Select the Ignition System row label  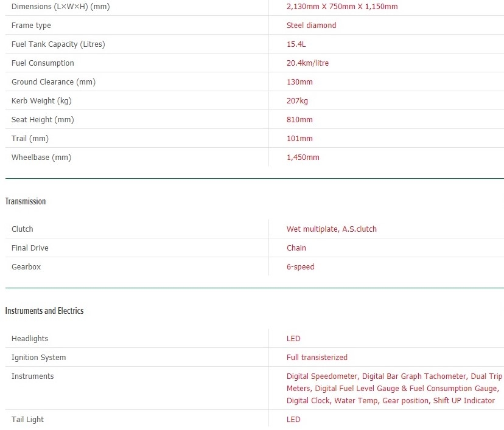(x=38, y=358)
